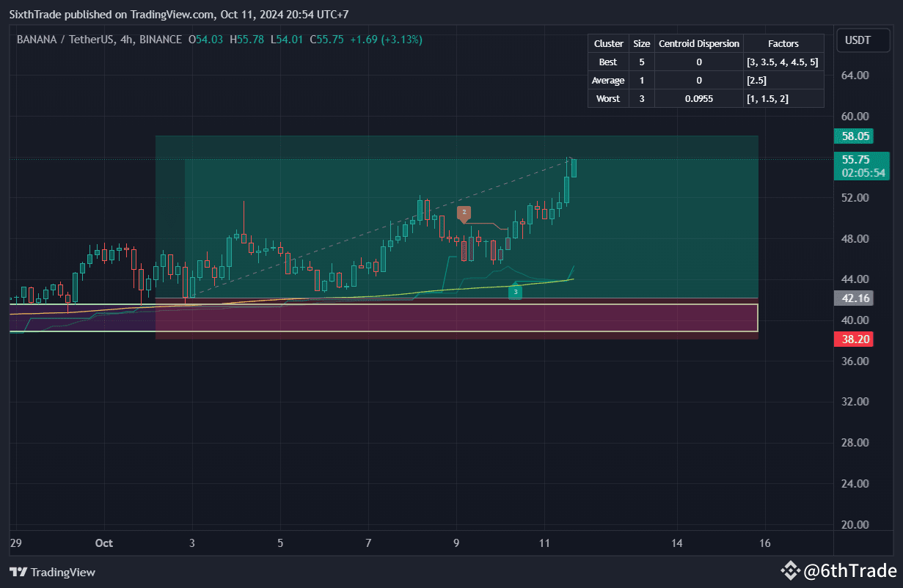Open the USDT currency selector
The image size is (903, 588).
coord(863,40)
